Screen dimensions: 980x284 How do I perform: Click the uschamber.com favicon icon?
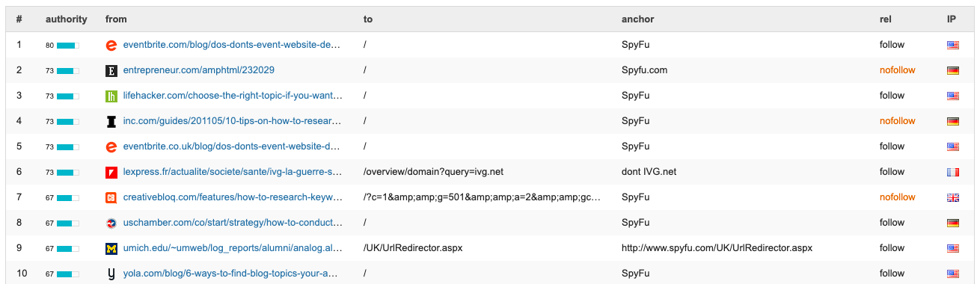coord(111,223)
